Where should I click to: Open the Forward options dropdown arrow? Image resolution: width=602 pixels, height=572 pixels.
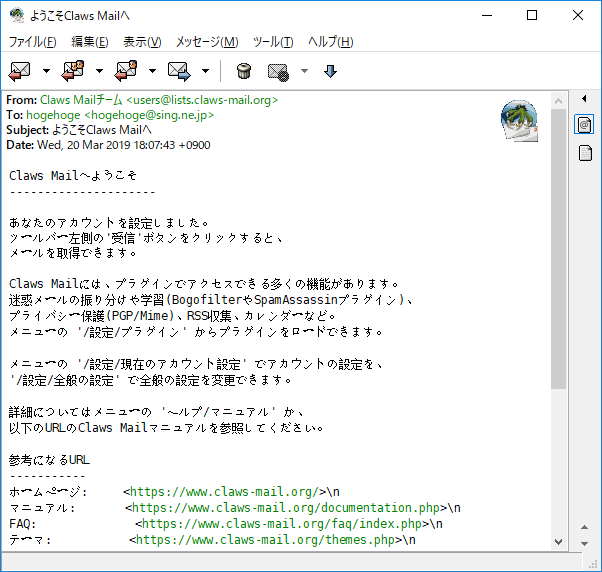point(205,71)
